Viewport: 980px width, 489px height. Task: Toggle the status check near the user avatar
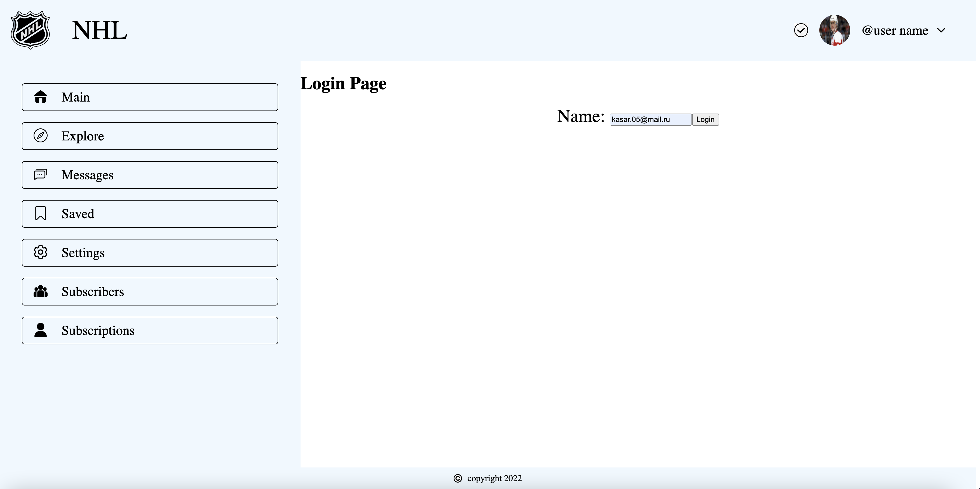(801, 30)
